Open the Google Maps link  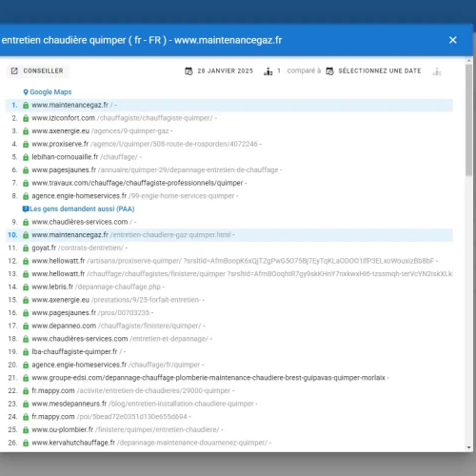50,92
